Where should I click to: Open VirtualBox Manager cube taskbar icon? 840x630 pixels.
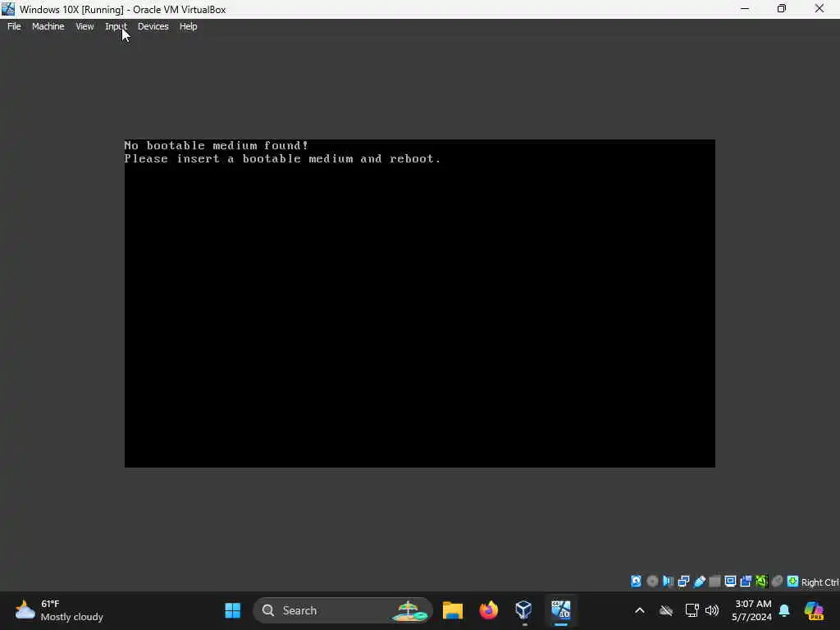[523, 610]
